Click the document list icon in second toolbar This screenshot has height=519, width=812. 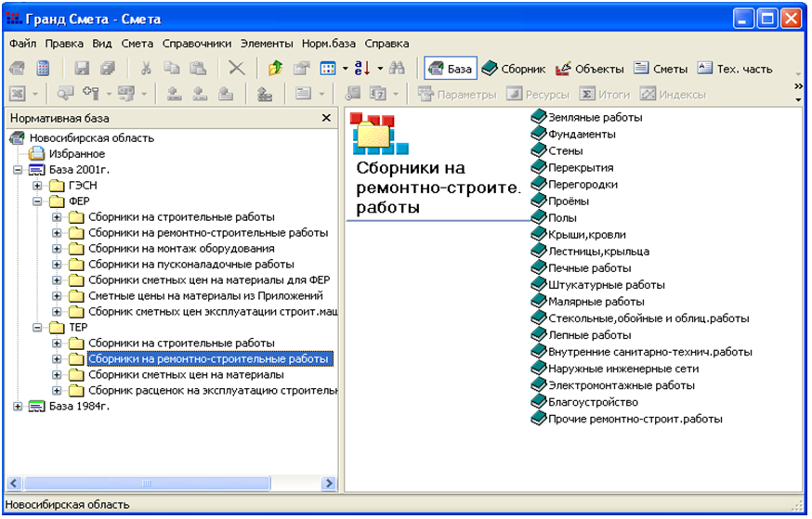tap(303, 94)
